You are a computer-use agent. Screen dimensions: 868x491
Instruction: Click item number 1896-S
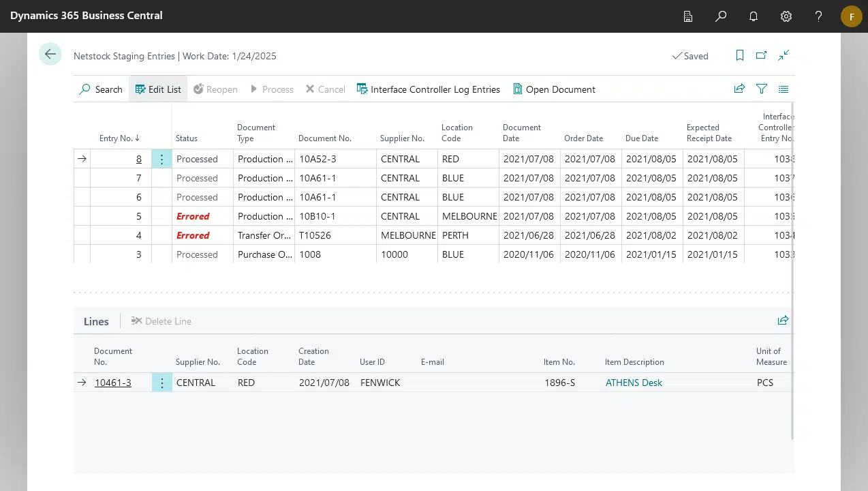click(x=559, y=383)
